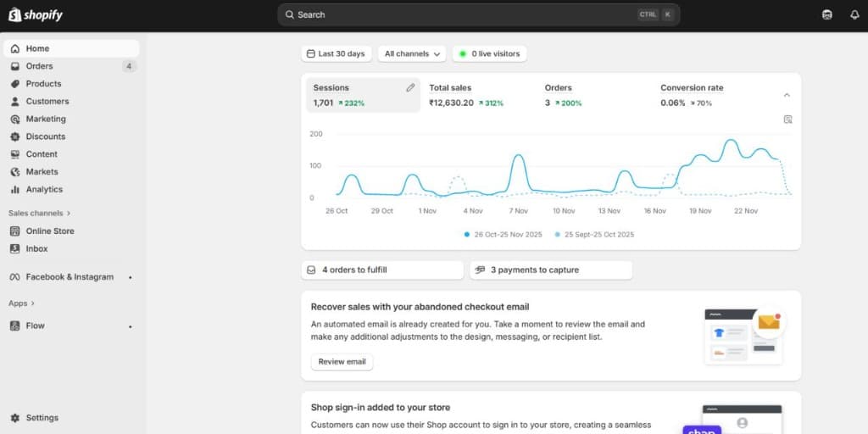Image resolution: width=868 pixels, height=434 pixels.
Task: Click 'Recover sales with your abandoned checkout email' heading
Action: (420, 307)
